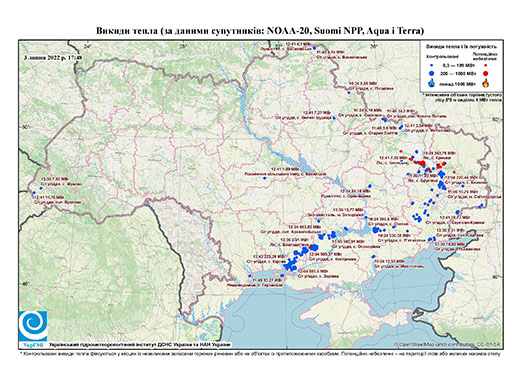The width and height of the screenshot is (520, 368).
Task: Click the map title mentioning NOAA-20 satellites
Action: point(260,31)
